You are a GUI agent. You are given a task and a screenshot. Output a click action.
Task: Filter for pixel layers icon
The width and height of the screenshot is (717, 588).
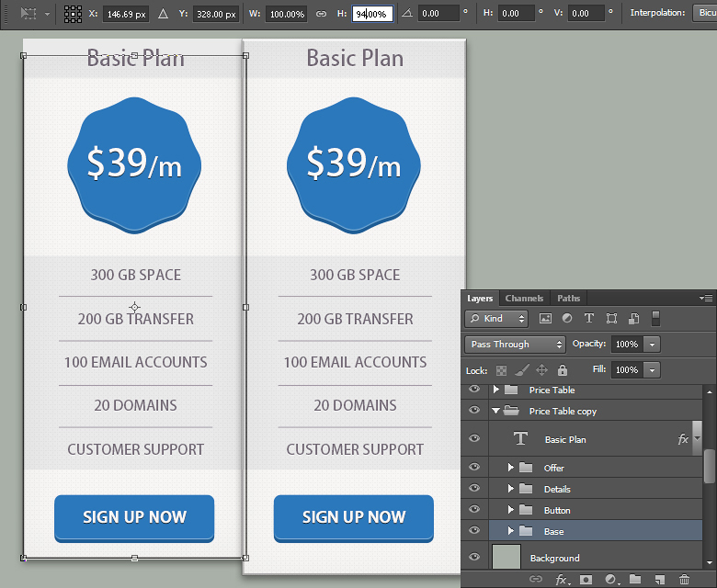tap(545, 319)
